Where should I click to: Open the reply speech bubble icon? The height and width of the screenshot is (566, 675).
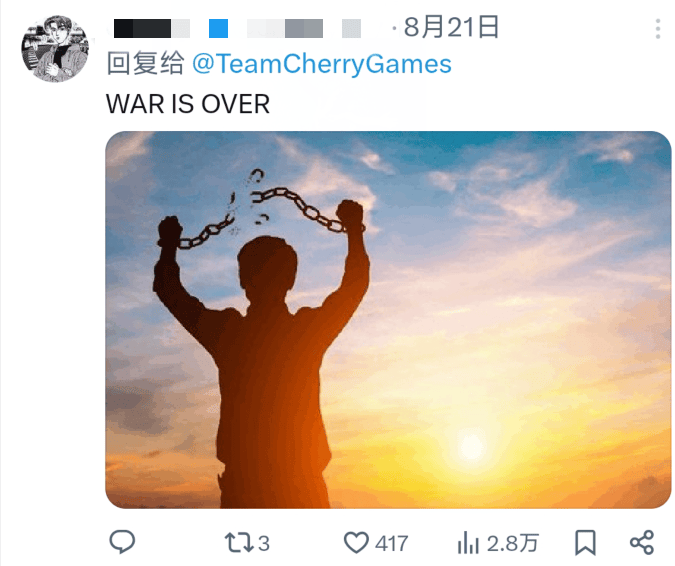pyautogui.click(x=122, y=542)
